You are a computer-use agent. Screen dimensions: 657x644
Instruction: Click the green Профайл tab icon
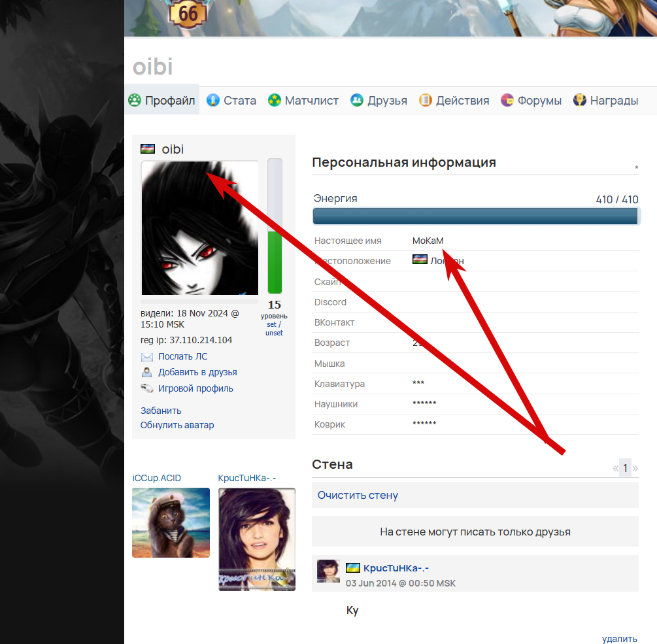(135, 100)
